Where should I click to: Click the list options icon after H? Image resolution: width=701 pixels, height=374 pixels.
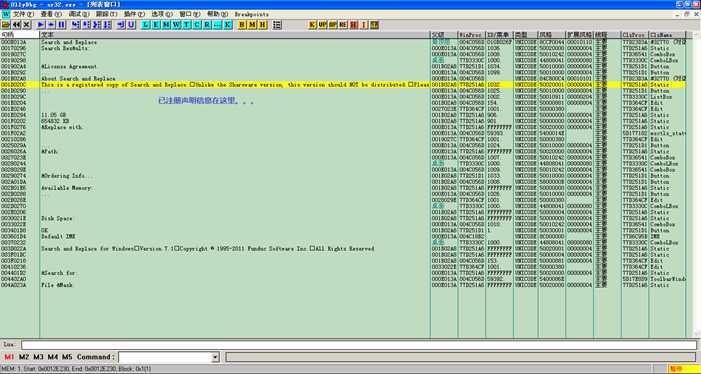pyautogui.click(x=277, y=25)
